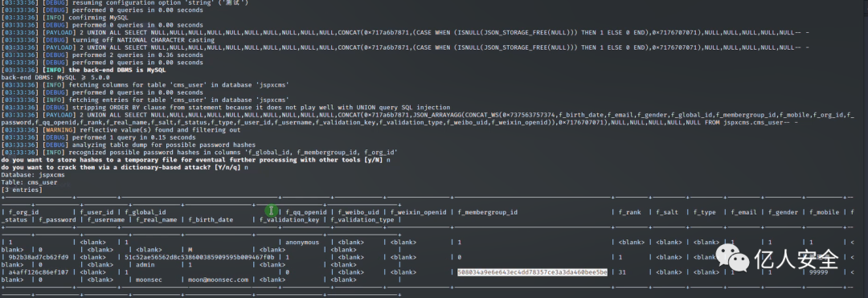Click the 'back-end DBMS: MySQL ≥ 5.0.0' line
The image size is (868, 298).
(x=55, y=77)
